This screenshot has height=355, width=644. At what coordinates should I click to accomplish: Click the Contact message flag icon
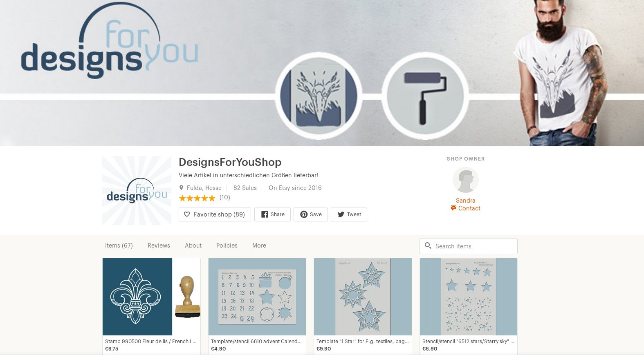point(453,208)
